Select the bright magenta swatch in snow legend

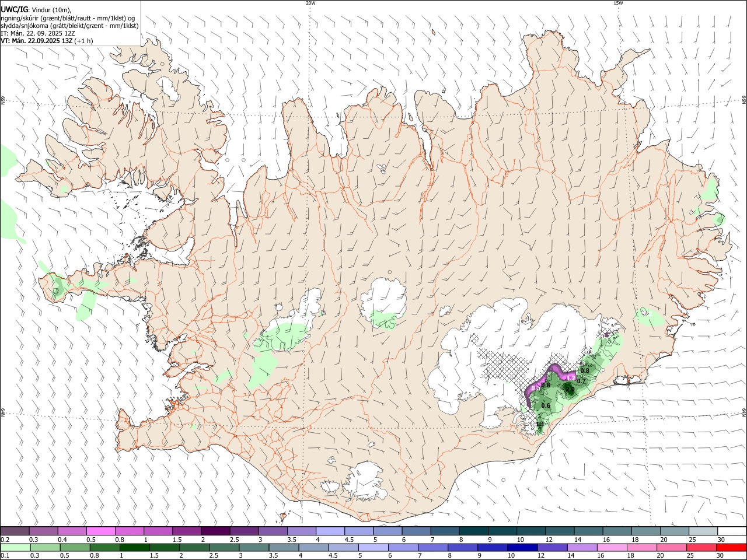pyautogui.click(x=101, y=531)
